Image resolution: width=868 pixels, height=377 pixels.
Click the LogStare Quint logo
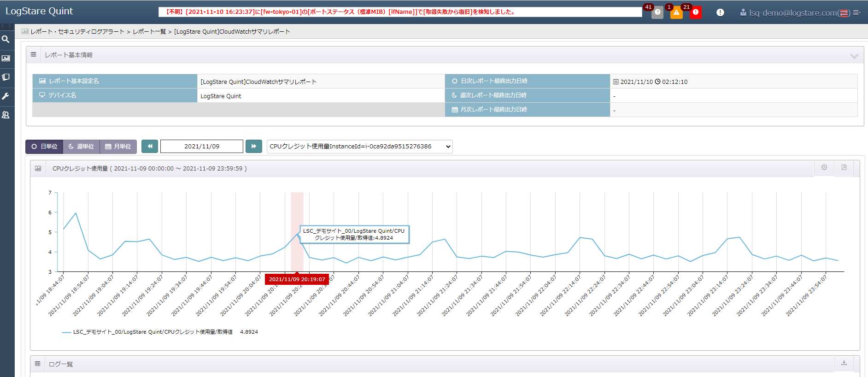[x=39, y=11]
